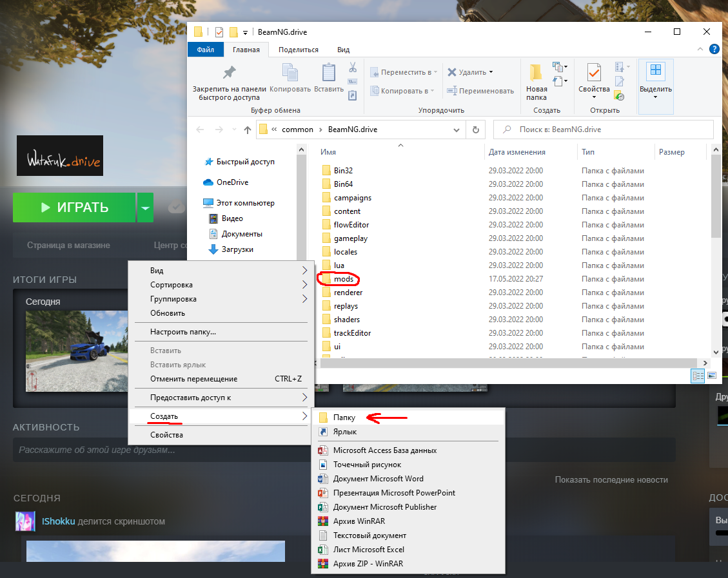Sort by the Имя column header
Image resolution: width=728 pixels, height=578 pixels.
[400, 152]
